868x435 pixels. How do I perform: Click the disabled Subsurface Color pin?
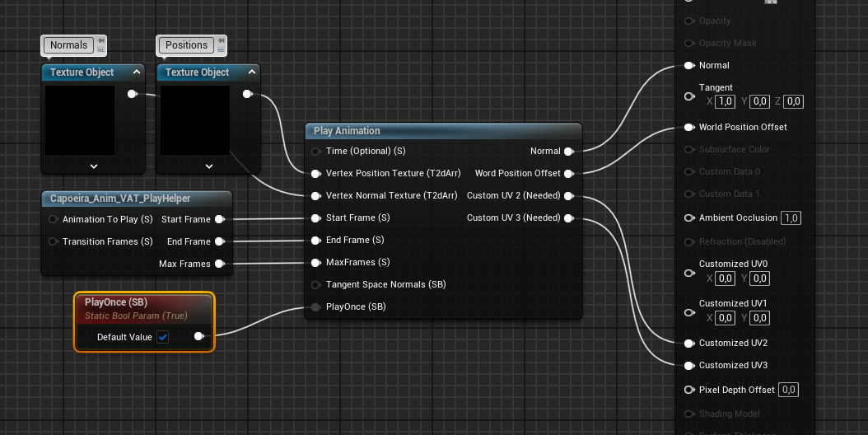click(x=689, y=150)
